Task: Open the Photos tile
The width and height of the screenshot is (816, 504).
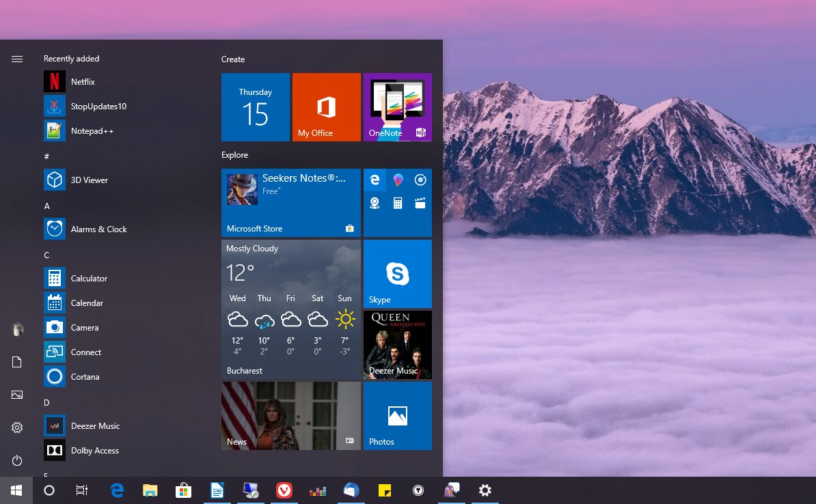Action: [398, 416]
